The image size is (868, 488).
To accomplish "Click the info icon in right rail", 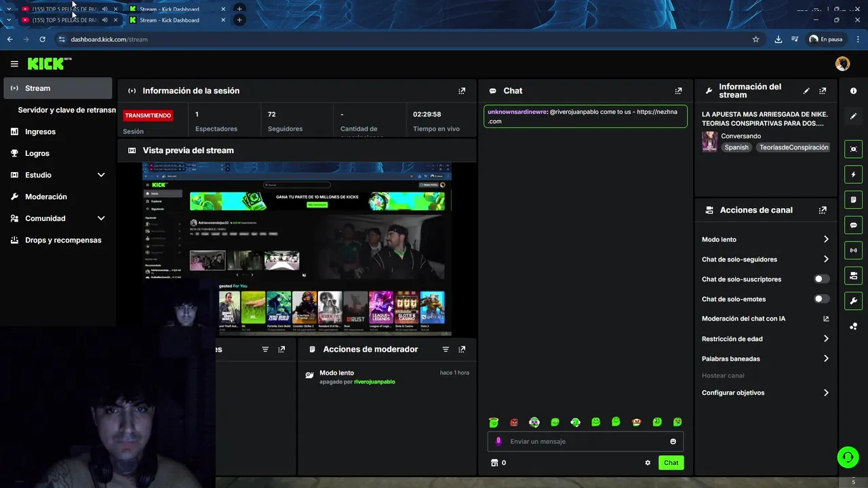I will point(854,91).
